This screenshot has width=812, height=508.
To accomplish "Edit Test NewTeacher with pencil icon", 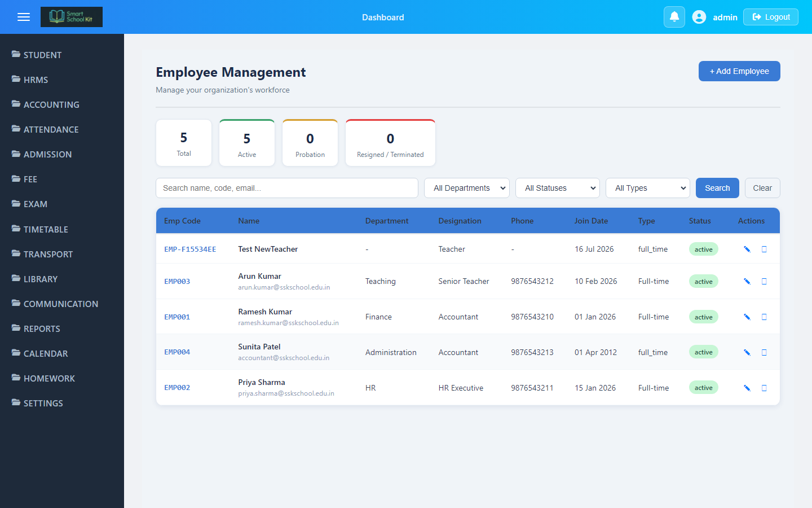I will tap(747, 249).
